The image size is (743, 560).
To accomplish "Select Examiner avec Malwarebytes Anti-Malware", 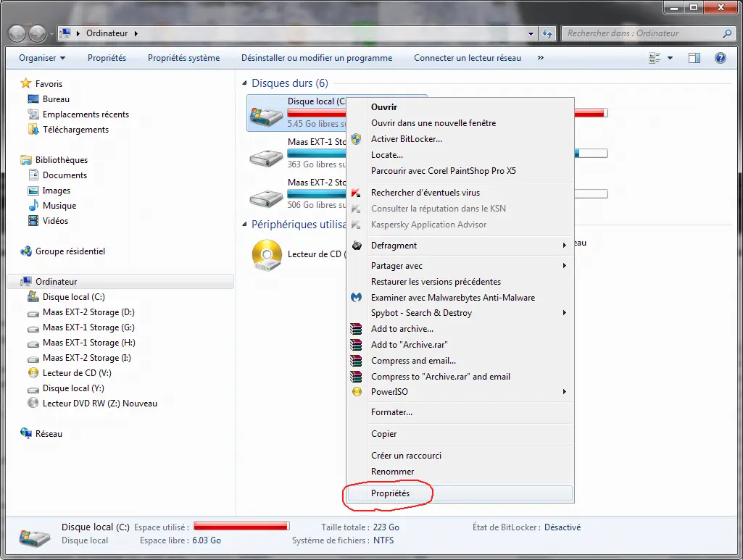I will [x=460, y=297].
